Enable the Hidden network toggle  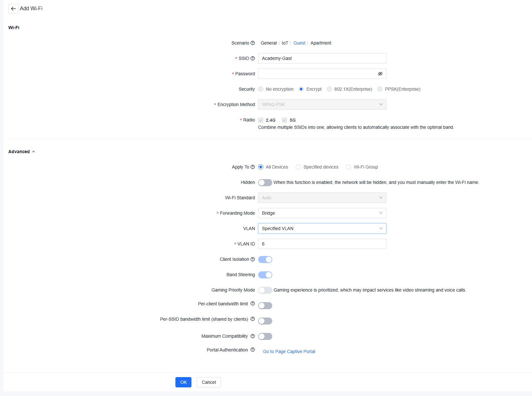click(265, 183)
